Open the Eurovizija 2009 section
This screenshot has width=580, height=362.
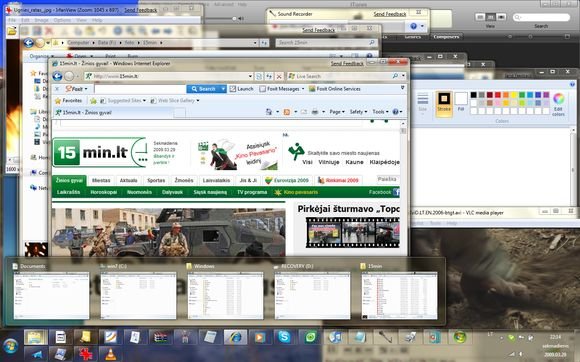coord(287,180)
